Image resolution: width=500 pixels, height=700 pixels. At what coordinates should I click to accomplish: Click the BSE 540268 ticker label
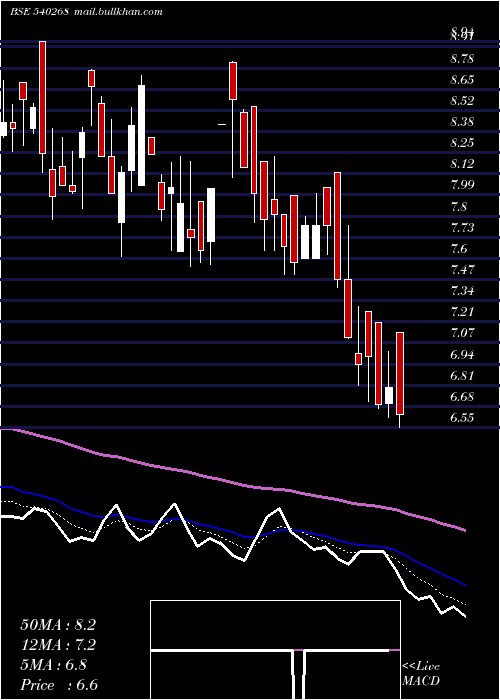(x=39, y=12)
